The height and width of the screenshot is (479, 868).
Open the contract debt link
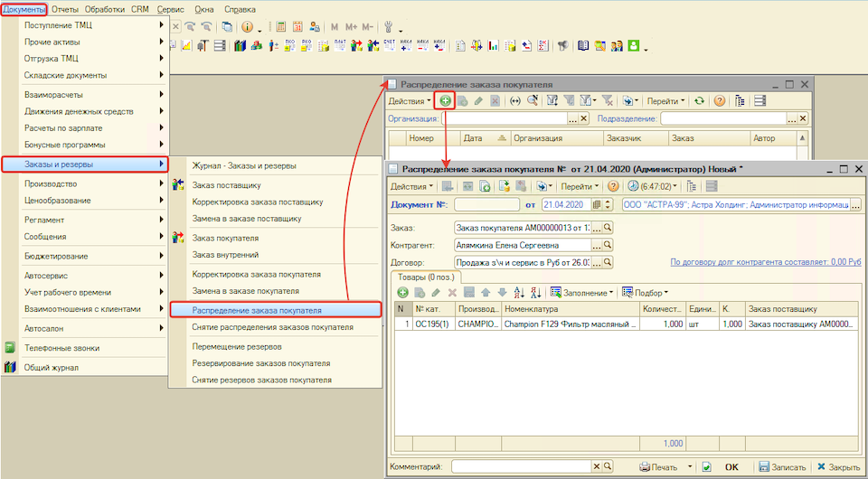coord(766,261)
